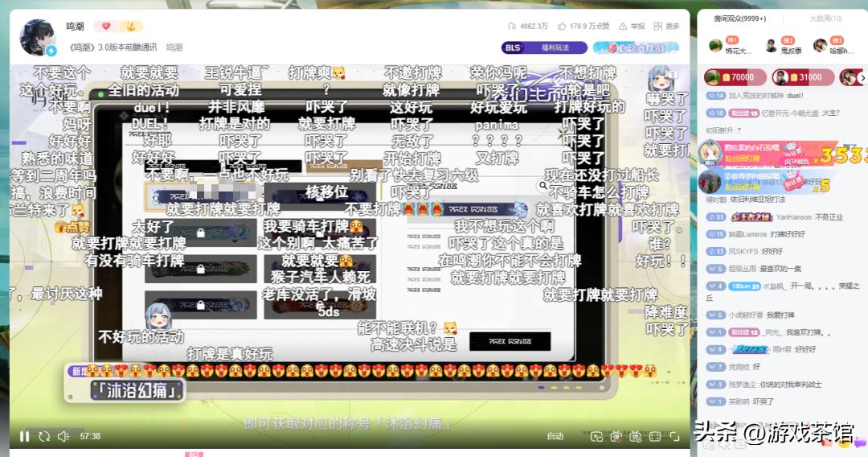868x457 pixels.
Task: Switch to the 大航海(10) tab
Action: click(825, 19)
